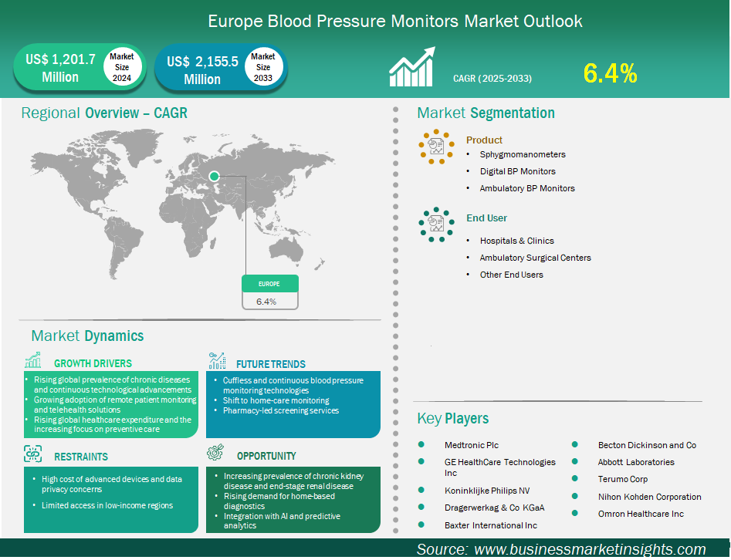Select the Market Size 2024 circle badge

tap(121, 67)
